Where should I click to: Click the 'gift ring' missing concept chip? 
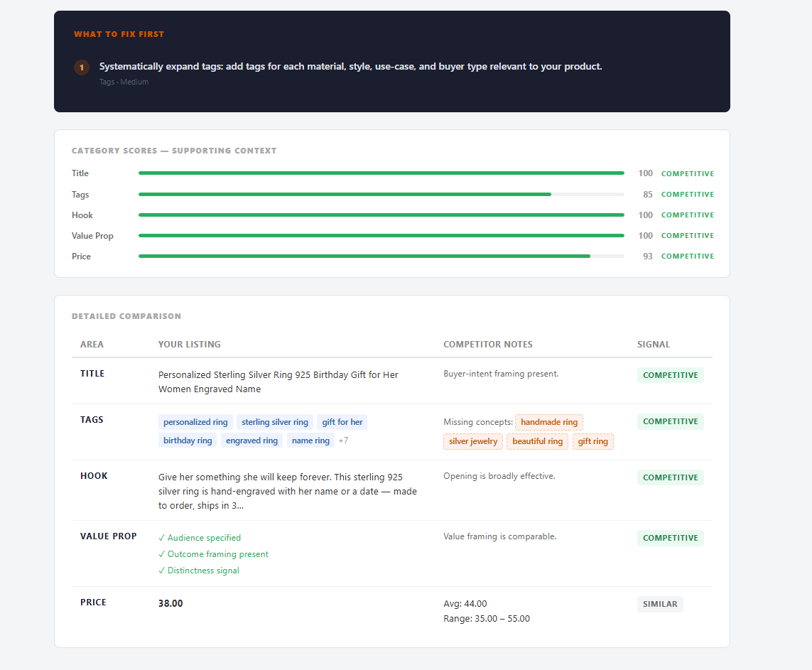(x=592, y=441)
